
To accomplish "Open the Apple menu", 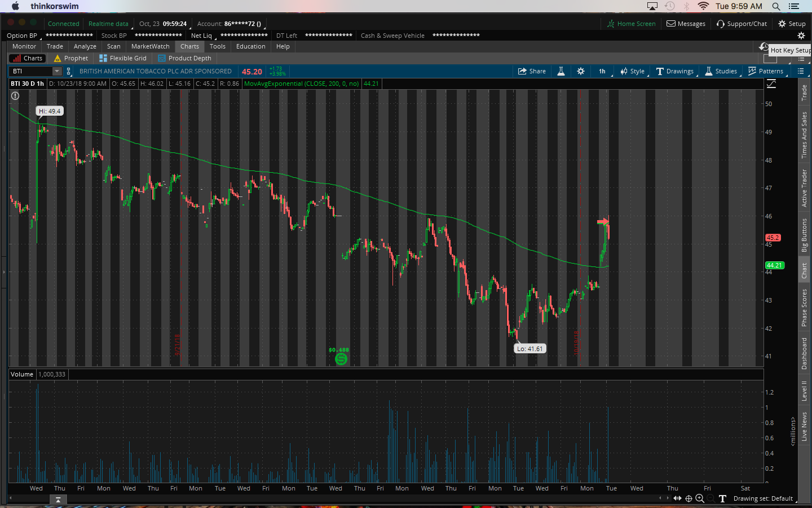I will pos(15,6).
